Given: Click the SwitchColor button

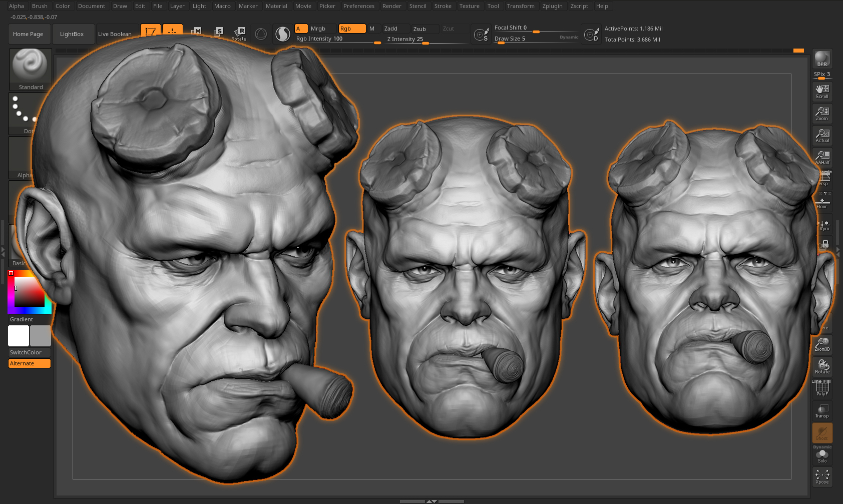Looking at the screenshot, I should click(30, 352).
